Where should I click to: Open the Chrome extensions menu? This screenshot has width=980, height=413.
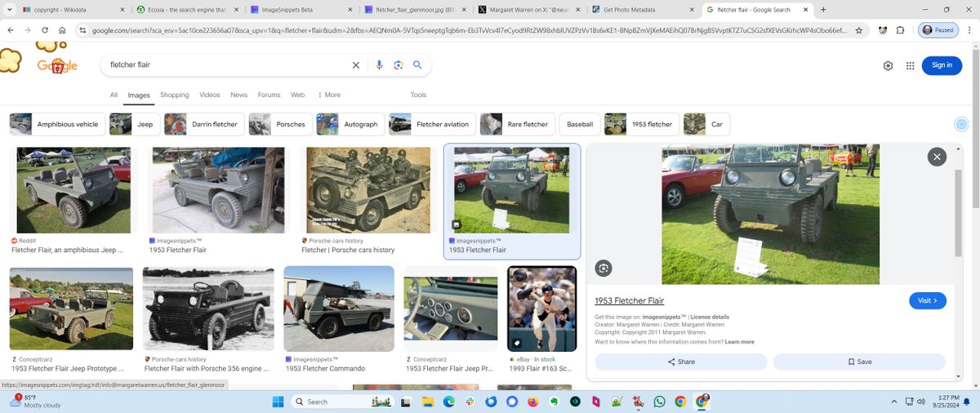(x=900, y=30)
